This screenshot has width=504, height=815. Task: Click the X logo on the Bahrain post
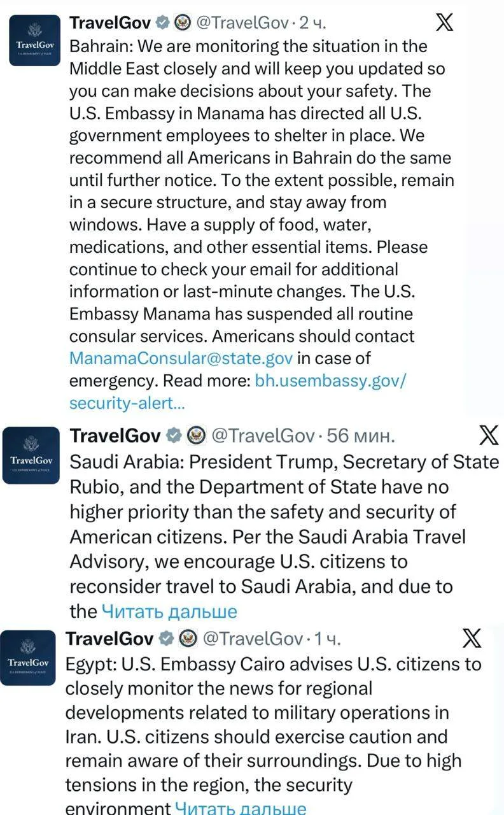click(444, 23)
